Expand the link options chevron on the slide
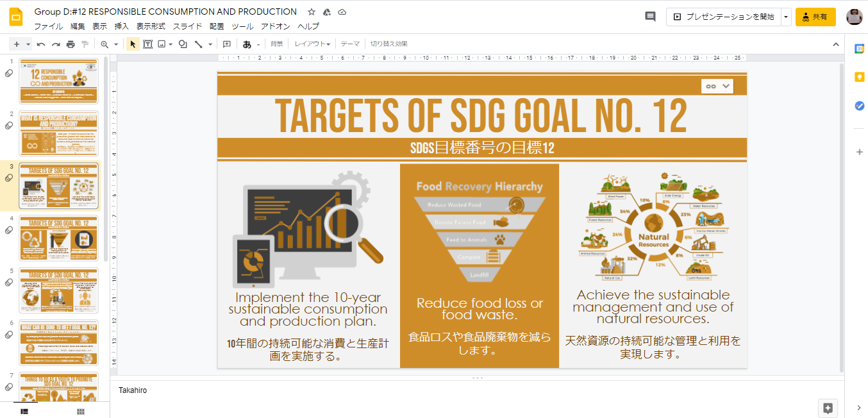 (726, 86)
